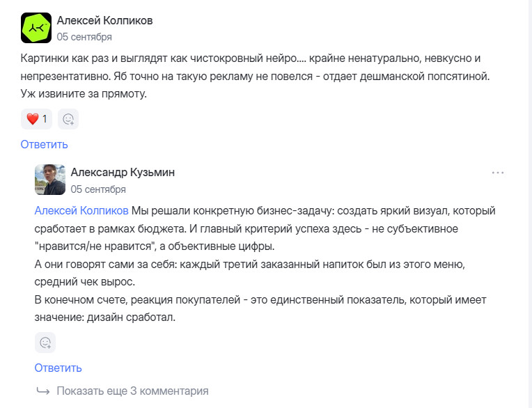Click the date under Алексей Колпиков's name
532x408 pixels.
click(x=84, y=37)
